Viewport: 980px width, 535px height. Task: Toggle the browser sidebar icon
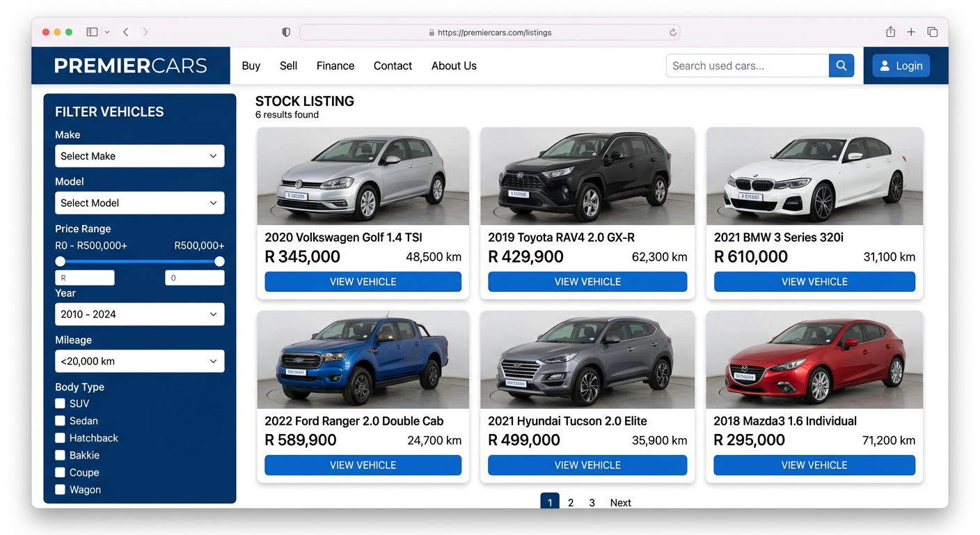pos(92,32)
